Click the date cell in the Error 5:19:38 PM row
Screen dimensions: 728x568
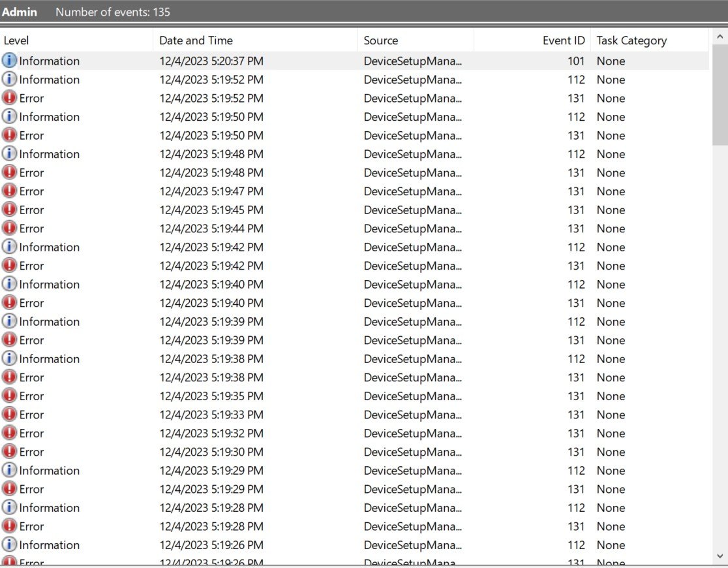pos(211,377)
